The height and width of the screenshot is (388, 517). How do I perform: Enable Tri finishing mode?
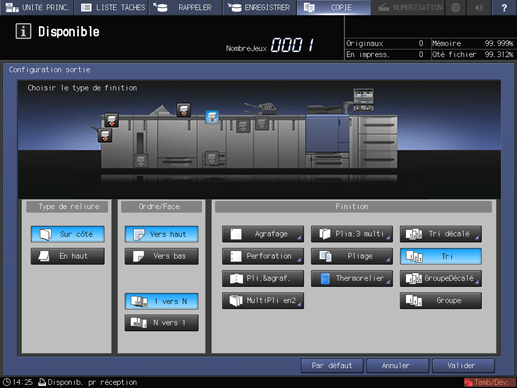pyautogui.click(x=441, y=256)
